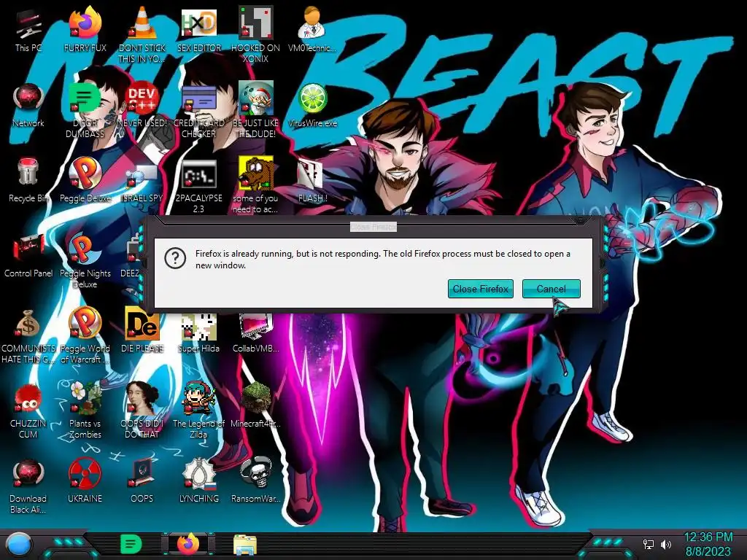
Task: Select The Legend of Zilda icon
Action: click(199, 411)
